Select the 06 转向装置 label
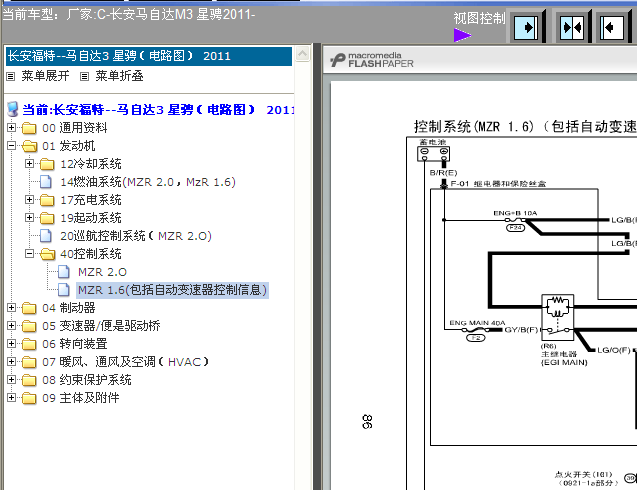 click(x=75, y=344)
